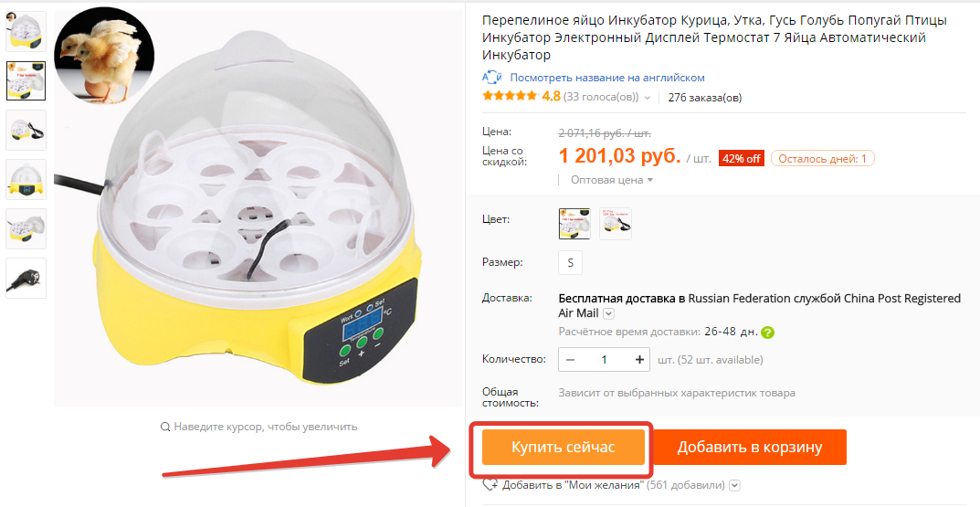Click the magnifier icon under product image
Image resolution: width=980 pixels, height=507 pixels.
[165, 427]
